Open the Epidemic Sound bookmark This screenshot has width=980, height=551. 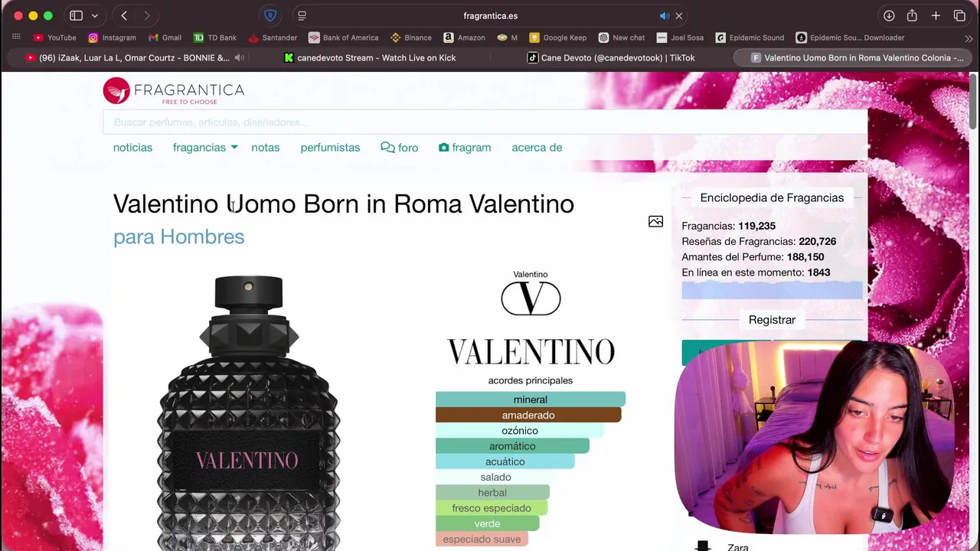tap(750, 37)
